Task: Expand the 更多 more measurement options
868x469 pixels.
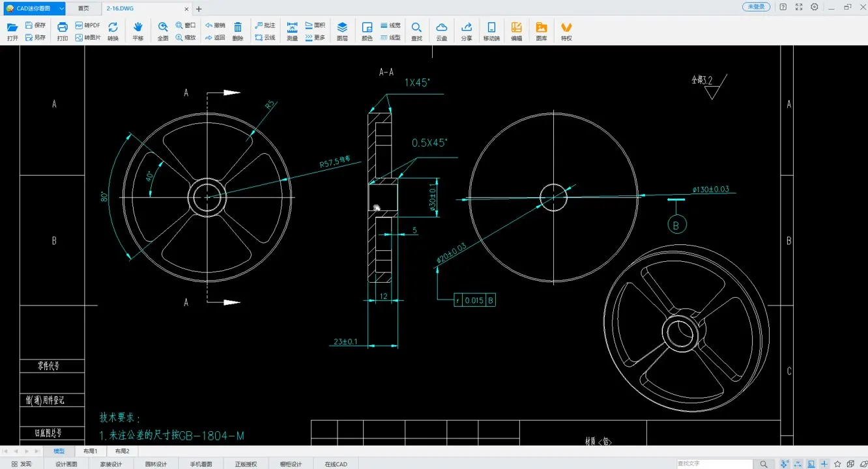Action: (x=315, y=38)
